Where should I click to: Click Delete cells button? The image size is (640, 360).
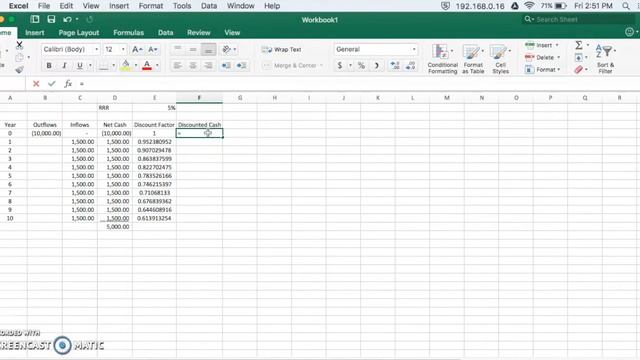(542, 58)
